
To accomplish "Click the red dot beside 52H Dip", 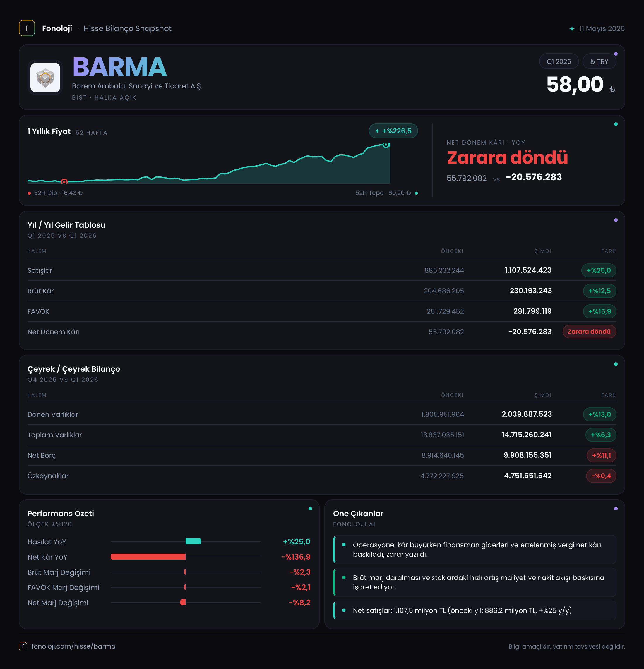I will [29, 193].
